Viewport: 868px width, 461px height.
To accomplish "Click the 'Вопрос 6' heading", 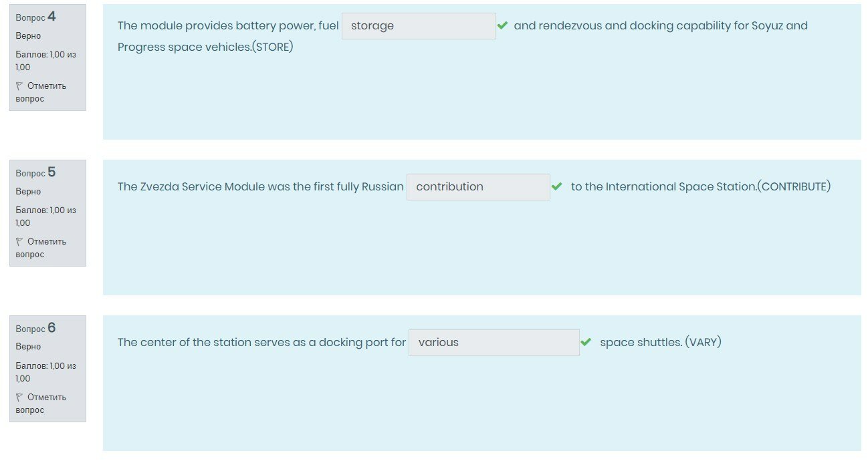I will (36, 329).
